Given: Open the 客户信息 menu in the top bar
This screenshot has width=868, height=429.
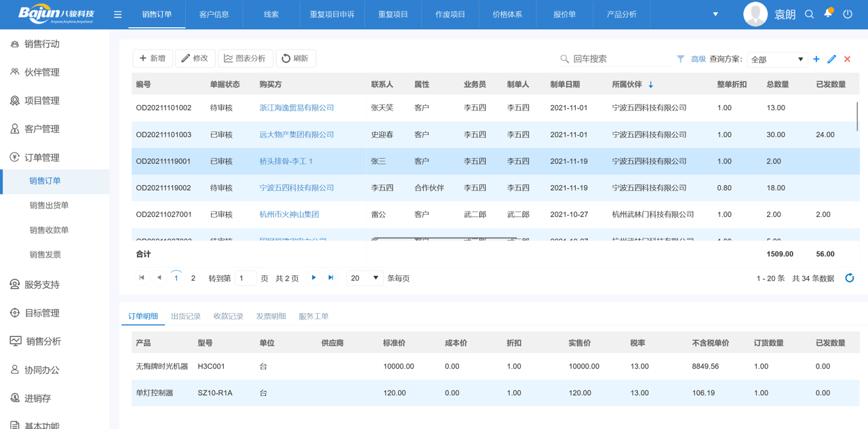Looking at the screenshot, I should point(213,14).
